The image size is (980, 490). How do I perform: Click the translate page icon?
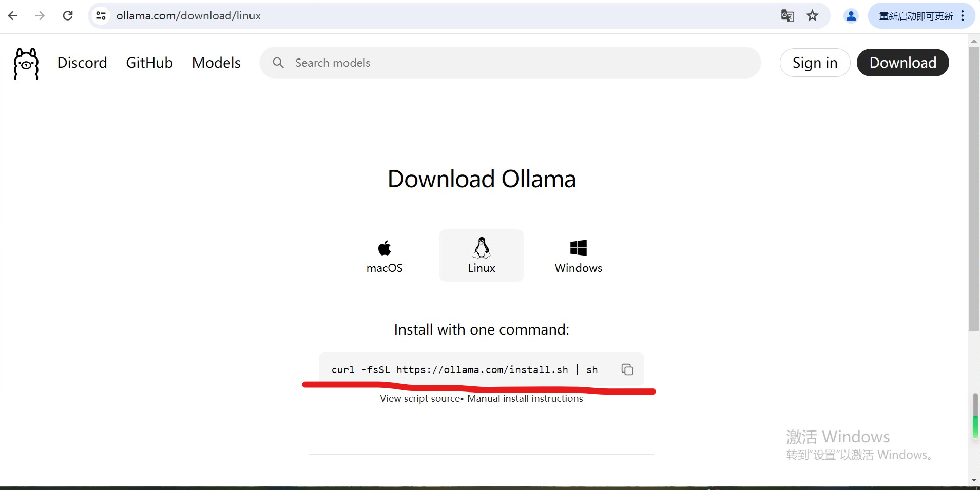pos(787,16)
